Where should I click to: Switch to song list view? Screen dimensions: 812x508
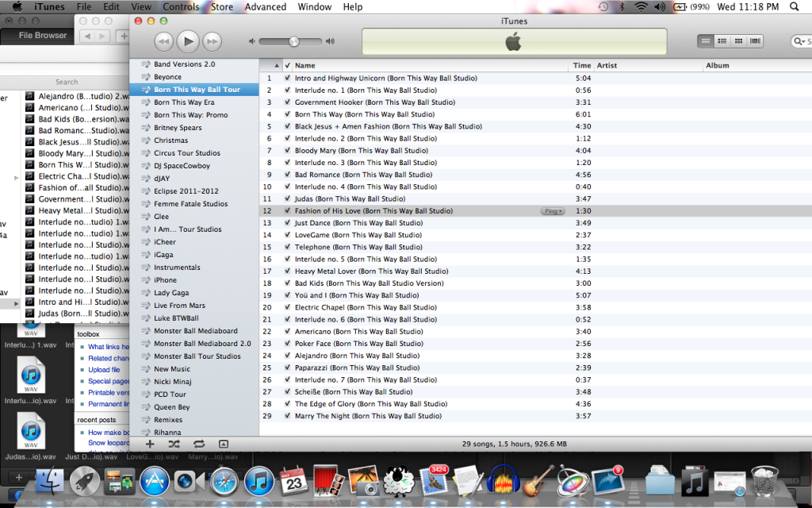[705, 41]
